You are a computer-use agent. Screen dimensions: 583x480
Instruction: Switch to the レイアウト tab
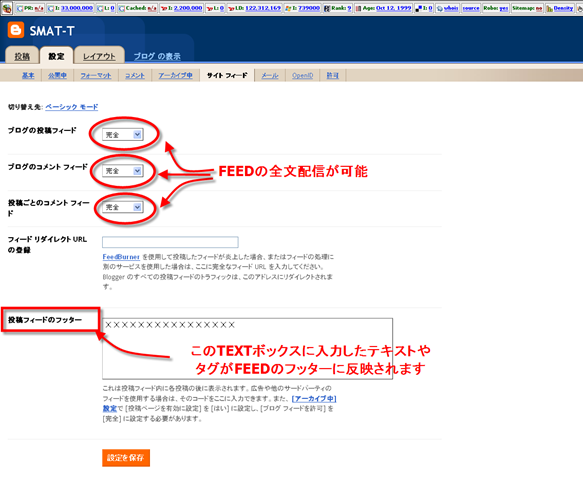(x=99, y=56)
